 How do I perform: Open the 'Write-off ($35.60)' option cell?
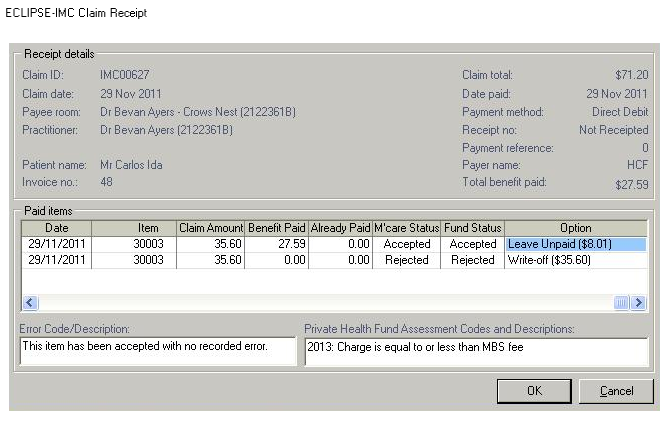point(575,260)
